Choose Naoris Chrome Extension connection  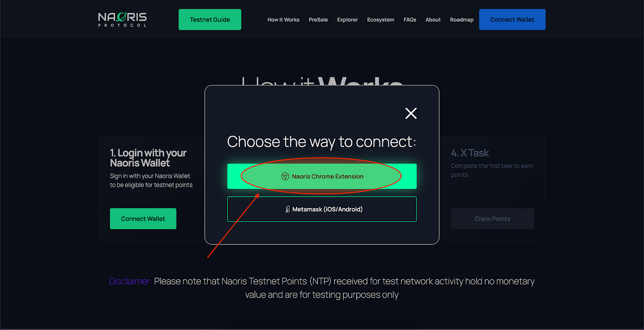pyautogui.click(x=322, y=176)
